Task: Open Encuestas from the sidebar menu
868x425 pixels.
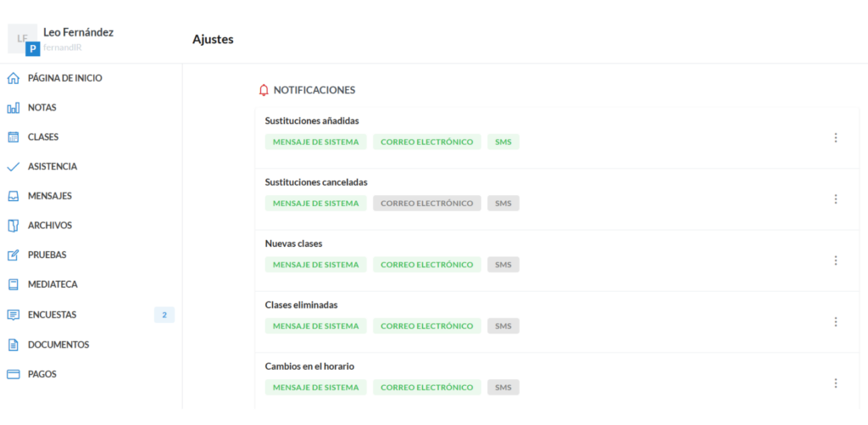Action: (x=52, y=315)
